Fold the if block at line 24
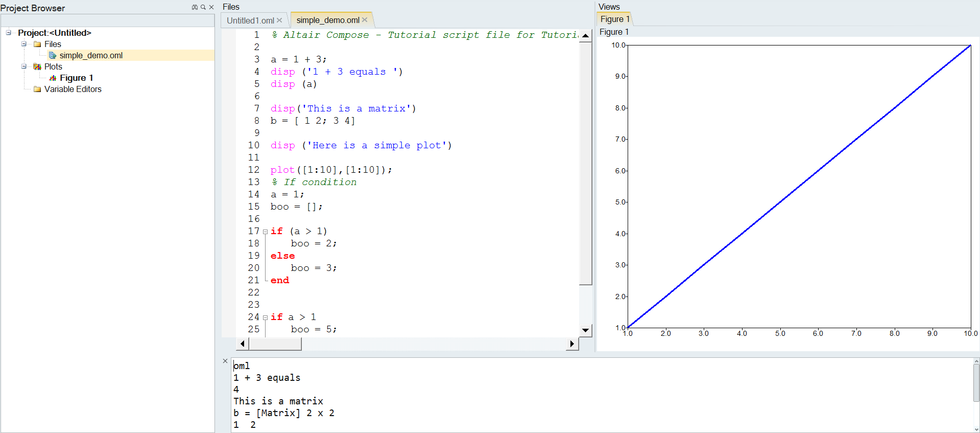 (x=265, y=317)
